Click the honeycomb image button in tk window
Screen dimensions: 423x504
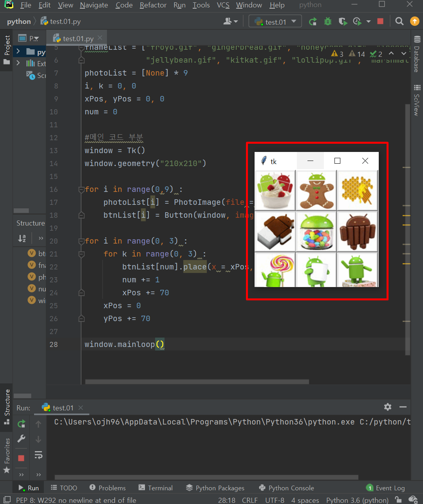pos(357,190)
